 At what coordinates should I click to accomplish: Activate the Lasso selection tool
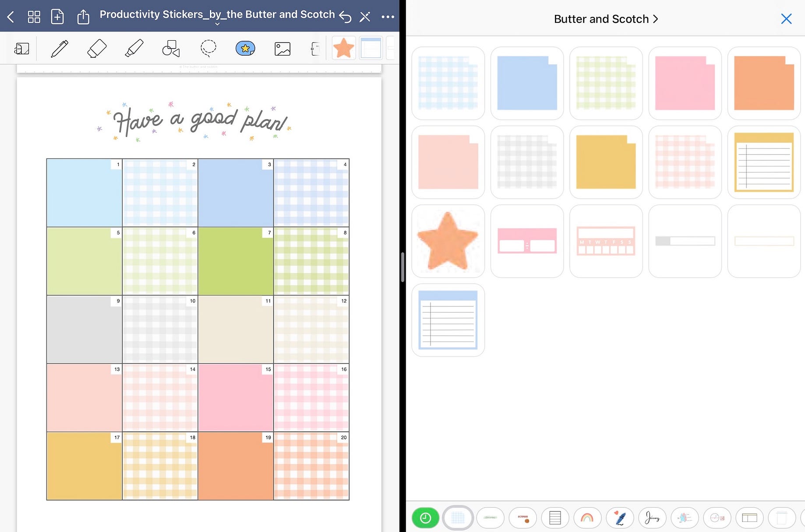[208, 48]
